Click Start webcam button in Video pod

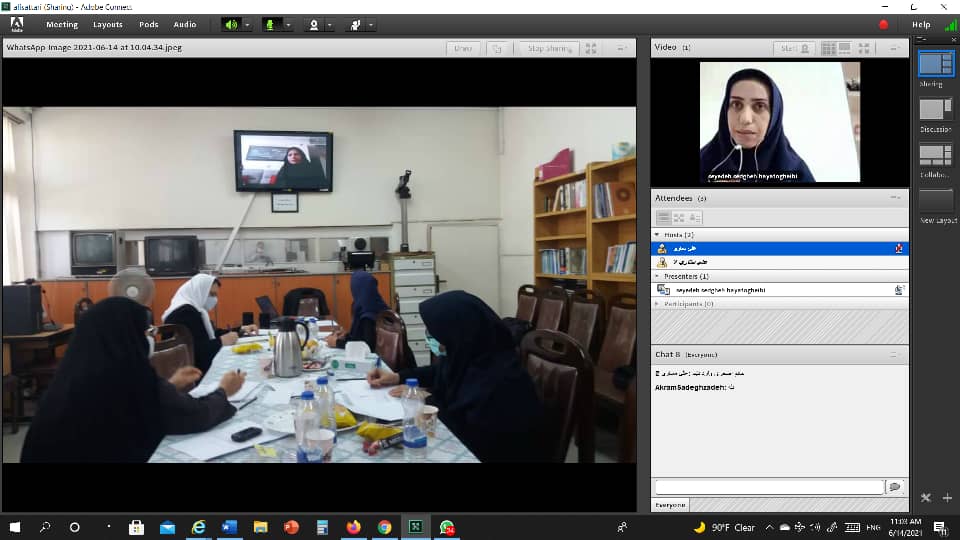click(x=794, y=48)
